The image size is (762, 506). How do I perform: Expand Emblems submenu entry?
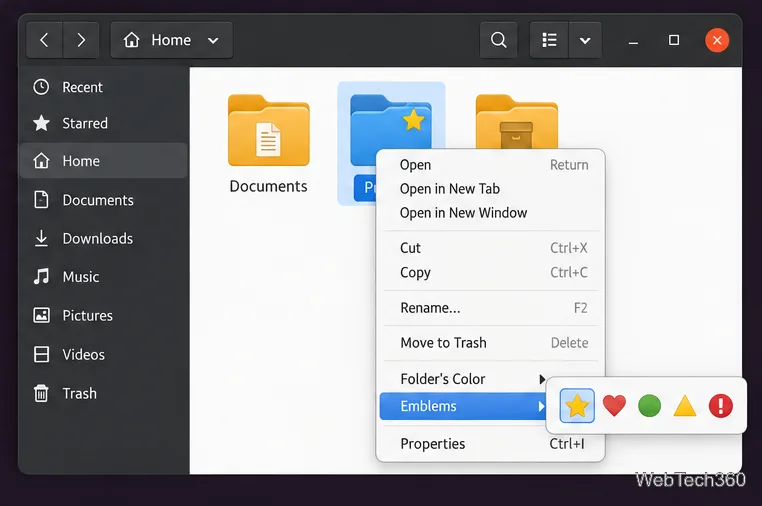click(463, 406)
